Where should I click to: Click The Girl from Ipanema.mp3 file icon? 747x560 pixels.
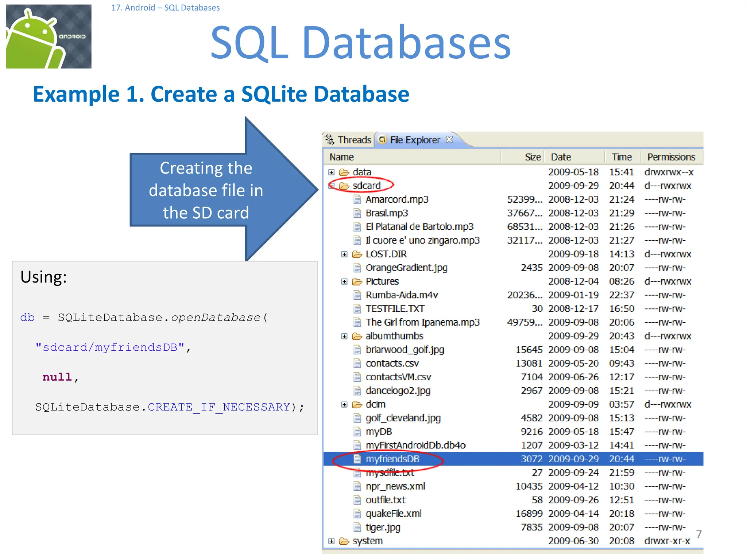point(357,322)
